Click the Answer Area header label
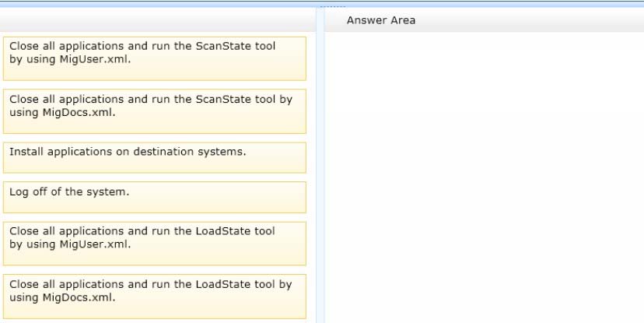The height and width of the screenshot is (323, 644). pyautogui.click(x=381, y=20)
